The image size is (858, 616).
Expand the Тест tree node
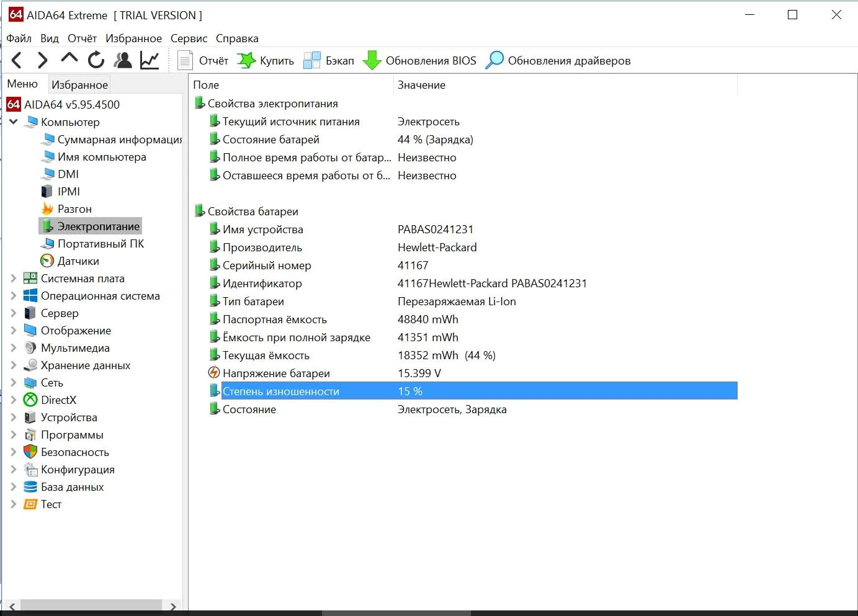(14, 504)
